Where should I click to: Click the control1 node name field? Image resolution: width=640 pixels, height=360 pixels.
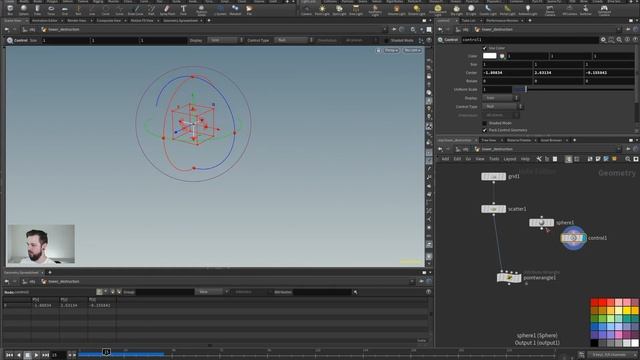[529, 40]
